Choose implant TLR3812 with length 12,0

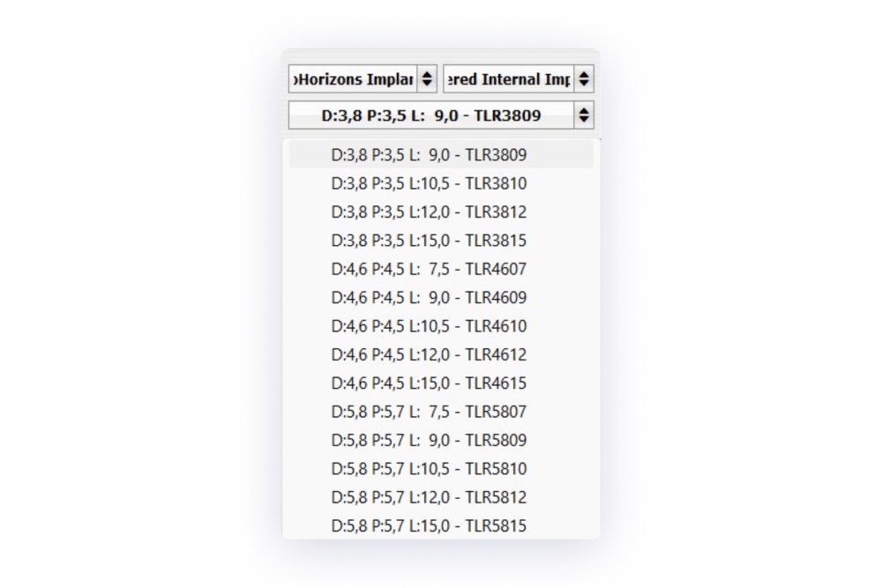point(441,212)
